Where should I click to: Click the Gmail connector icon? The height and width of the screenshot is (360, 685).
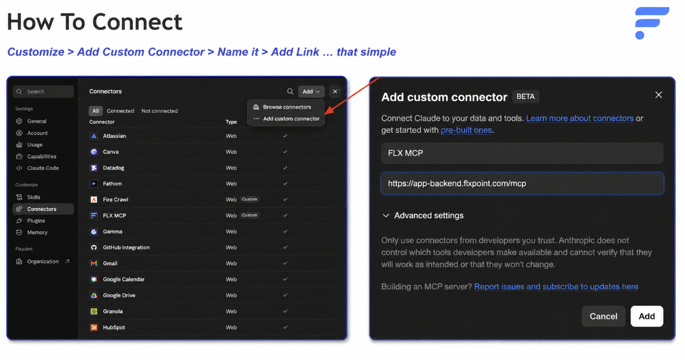tap(93, 263)
